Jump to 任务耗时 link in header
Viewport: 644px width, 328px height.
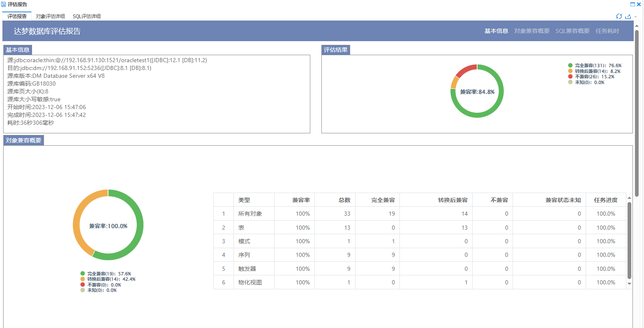[607, 31]
